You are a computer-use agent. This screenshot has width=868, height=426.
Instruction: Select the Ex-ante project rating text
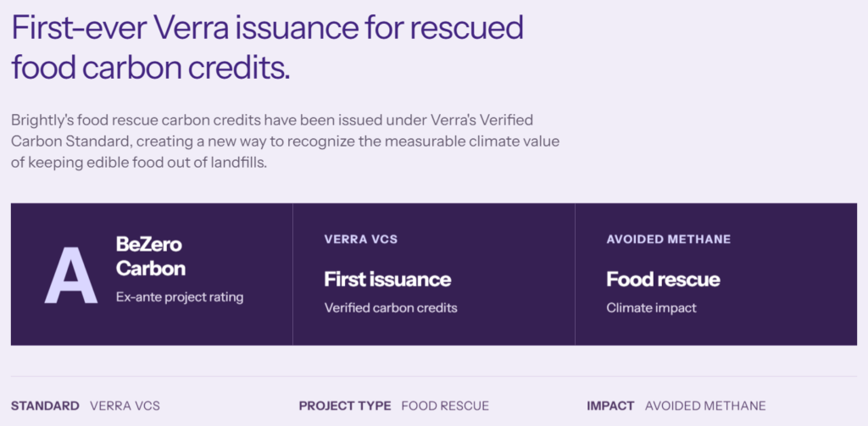(180, 297)
